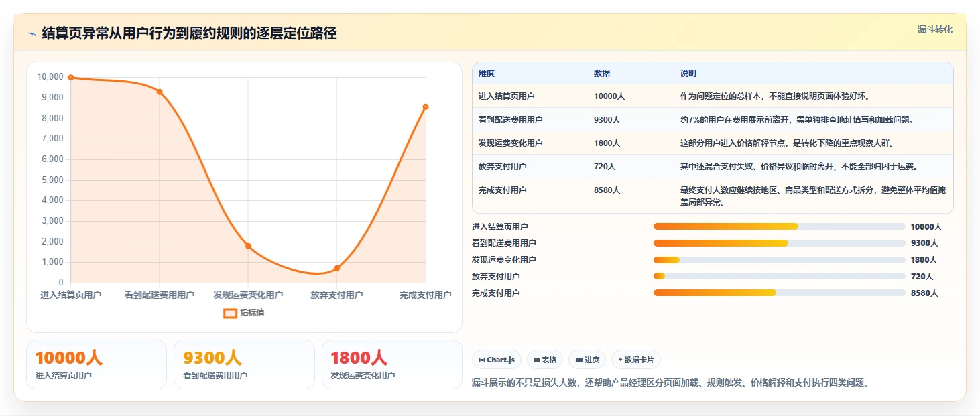Click the description starting 其中还混合支付失败
980x416 pixels.
click(x=799, y=167)
